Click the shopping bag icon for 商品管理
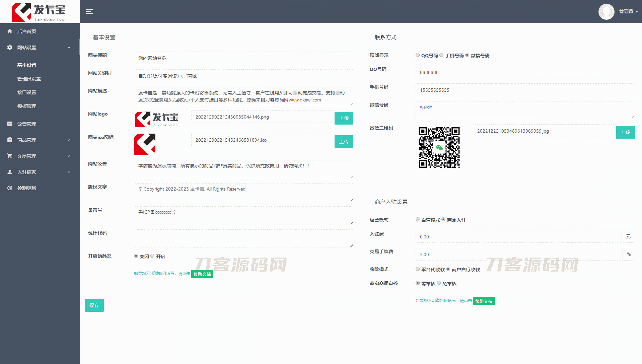642x364 pixels. (10, 140)
